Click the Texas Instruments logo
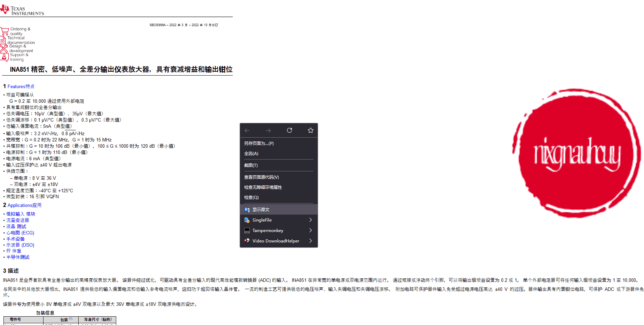This screenshot has height=325, width=644. [x=22, y=10]
